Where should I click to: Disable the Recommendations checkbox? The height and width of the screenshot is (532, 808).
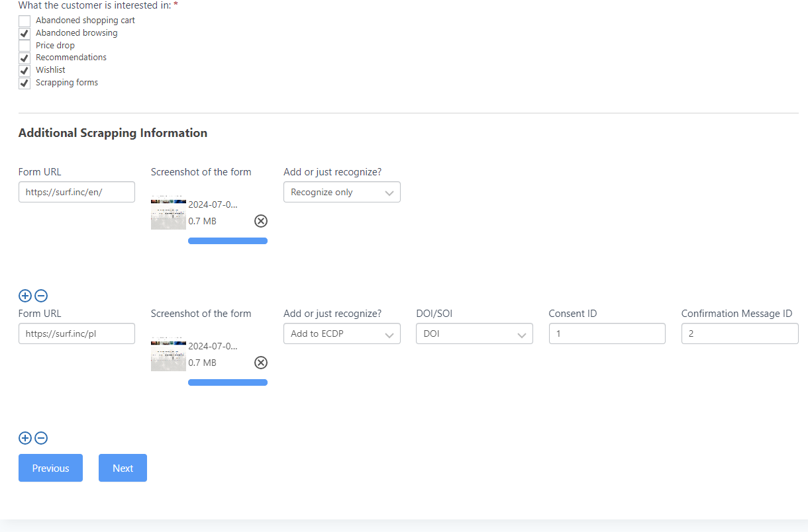tap(25, 58)
